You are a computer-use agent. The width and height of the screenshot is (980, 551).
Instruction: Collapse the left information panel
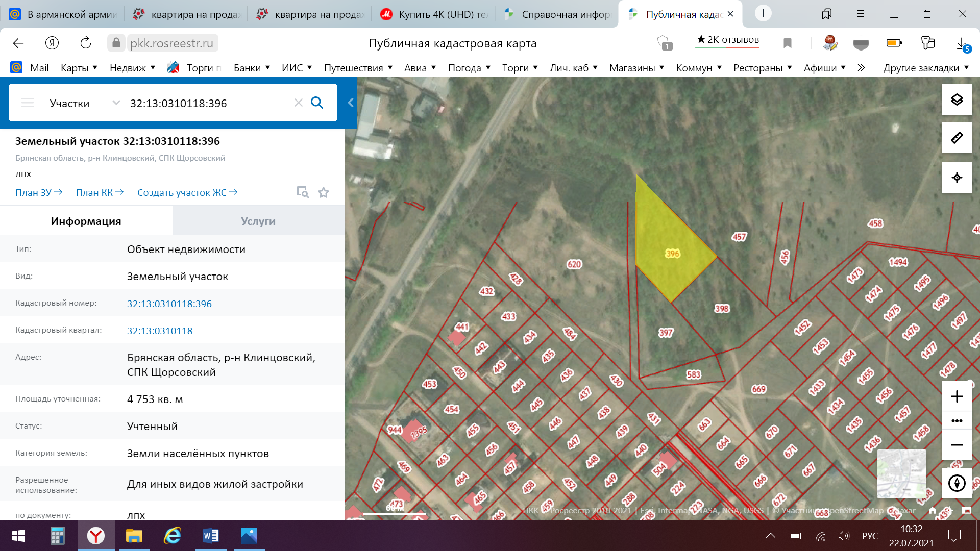[351, 103]
